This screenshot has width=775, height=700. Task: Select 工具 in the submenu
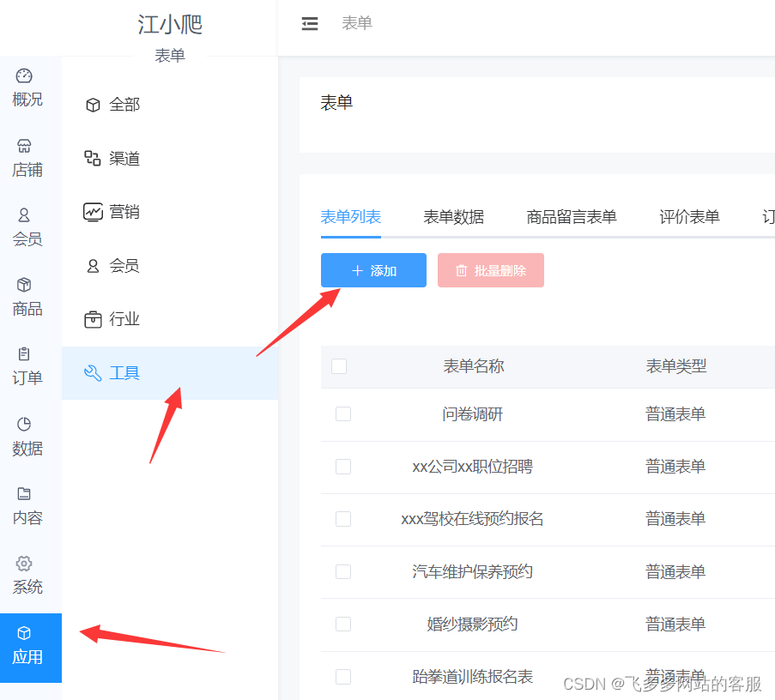(x=170, y=373)
